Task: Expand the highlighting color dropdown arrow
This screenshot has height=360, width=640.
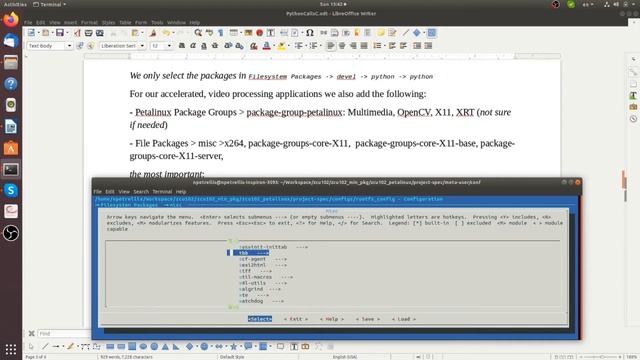Action: (x=288, y=46)
